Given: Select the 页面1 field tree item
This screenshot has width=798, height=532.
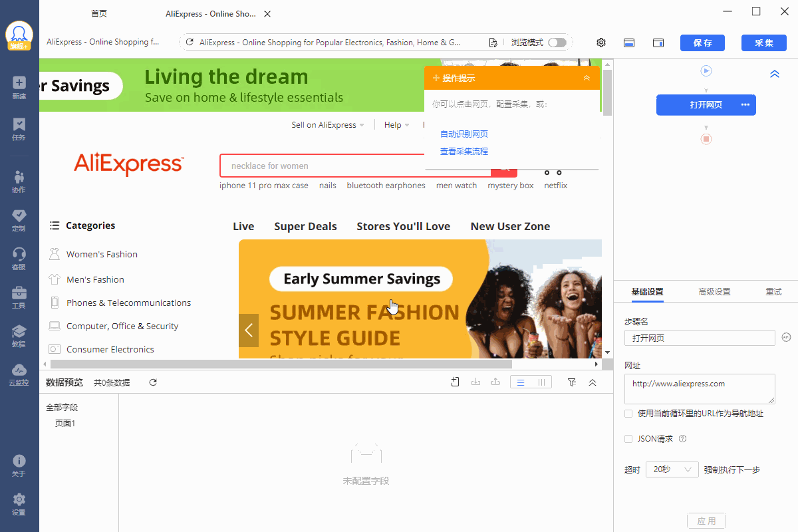Looking at the screenshot, I should click(65, 423).
